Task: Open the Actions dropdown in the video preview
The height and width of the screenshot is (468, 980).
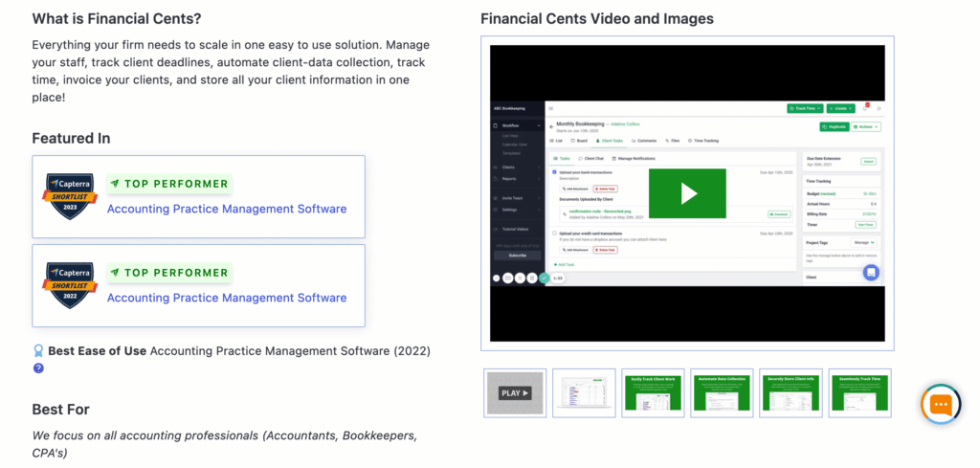Action: 865,127
